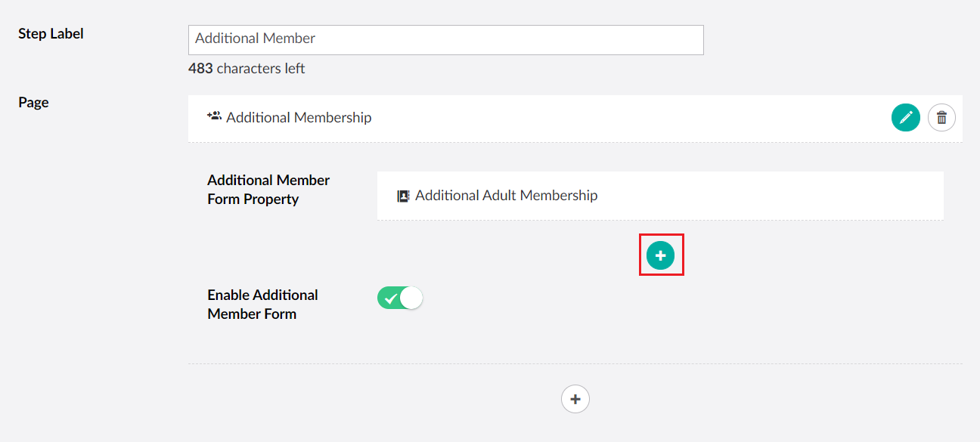
Task: Click the contact book icon beside Adult Membership
Action: (403, 196)
